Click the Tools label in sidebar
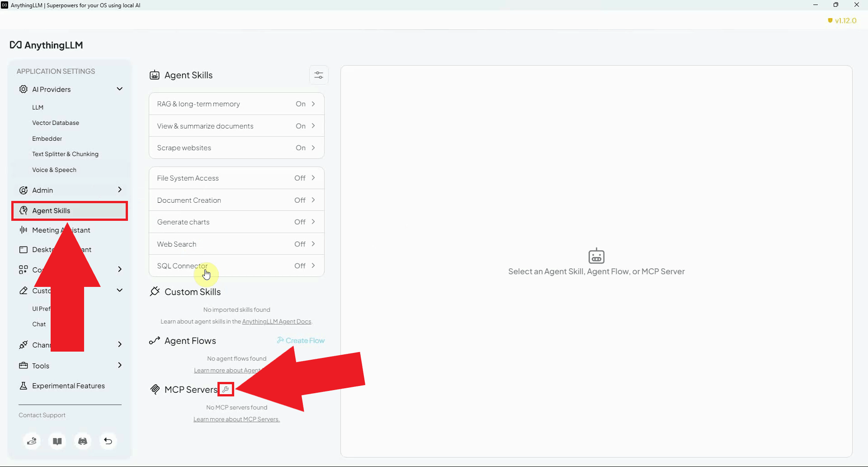868x467 pixels. click(41, 366)
